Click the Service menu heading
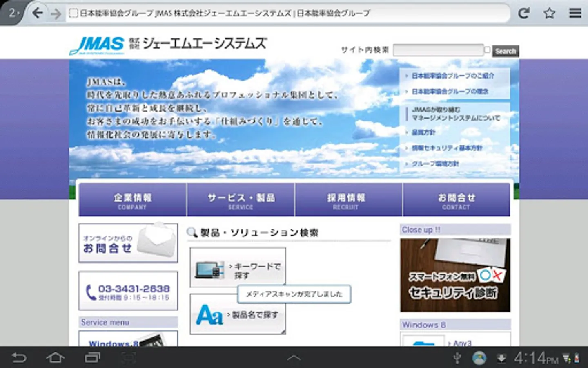The image size is (588, 368). coord(128,322)
